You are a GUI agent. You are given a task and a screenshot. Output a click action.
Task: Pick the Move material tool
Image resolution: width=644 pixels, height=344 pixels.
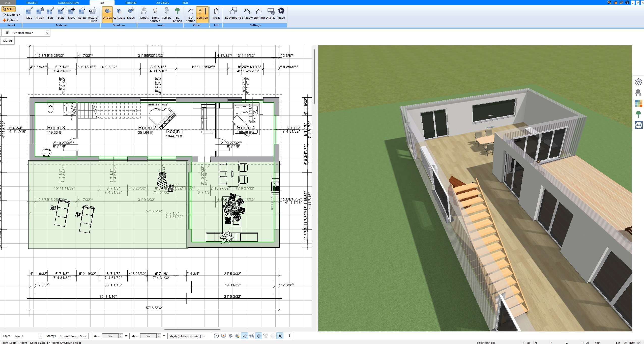click(72, 14)
